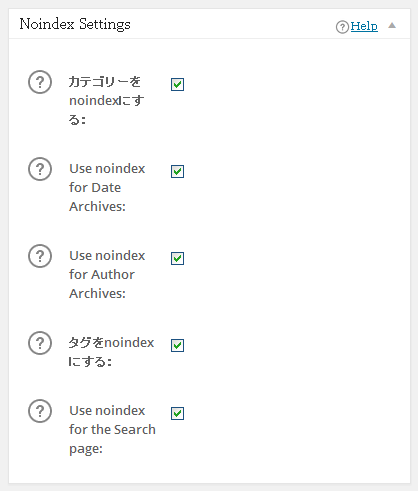Click empty header bar area left of Help icon
Viewport: 418px width, 491px height.
[x=233, y=24]
